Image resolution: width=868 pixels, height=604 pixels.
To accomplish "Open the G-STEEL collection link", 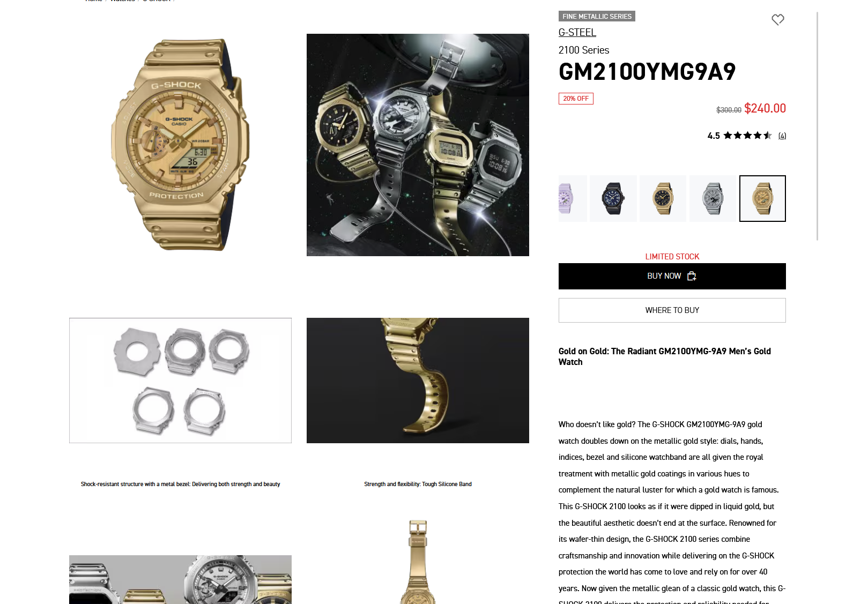I will click(x=577, y=32).
